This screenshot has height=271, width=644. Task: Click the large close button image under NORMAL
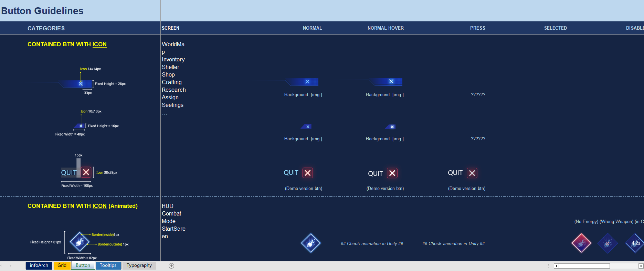302,82
